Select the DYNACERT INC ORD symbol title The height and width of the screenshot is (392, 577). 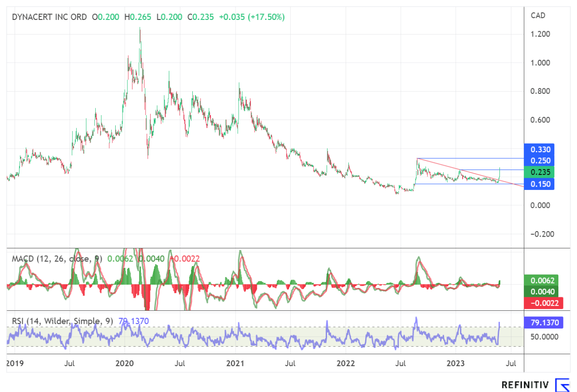(50, 17)
